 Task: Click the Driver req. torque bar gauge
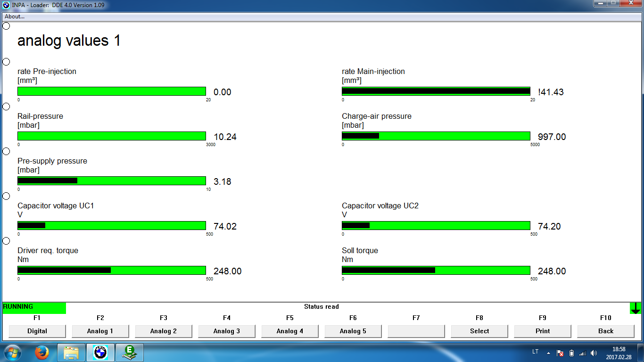(x=112, y=270)
